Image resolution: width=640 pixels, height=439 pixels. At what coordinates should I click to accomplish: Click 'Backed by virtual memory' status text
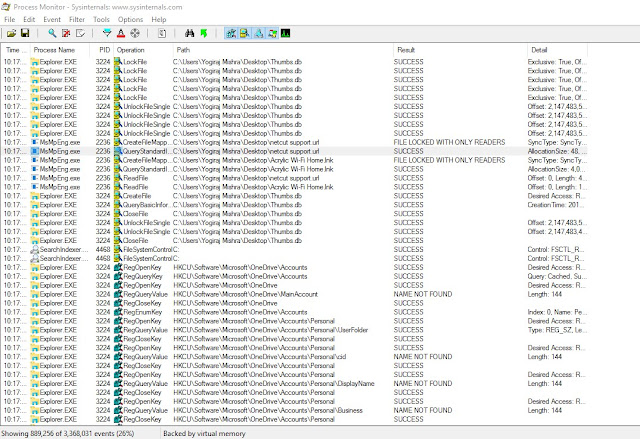(x=204, y=433)
